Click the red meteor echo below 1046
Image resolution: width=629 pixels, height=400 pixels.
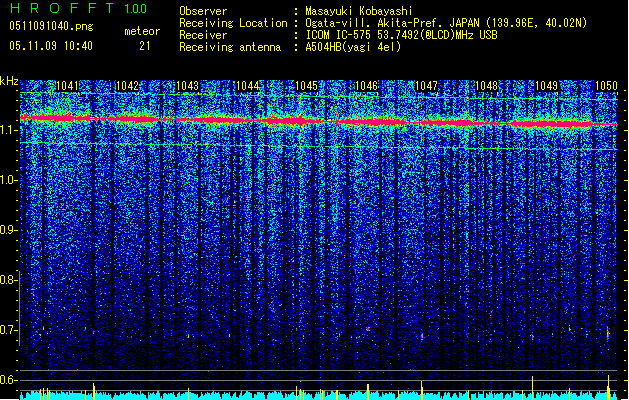point(368,329)
